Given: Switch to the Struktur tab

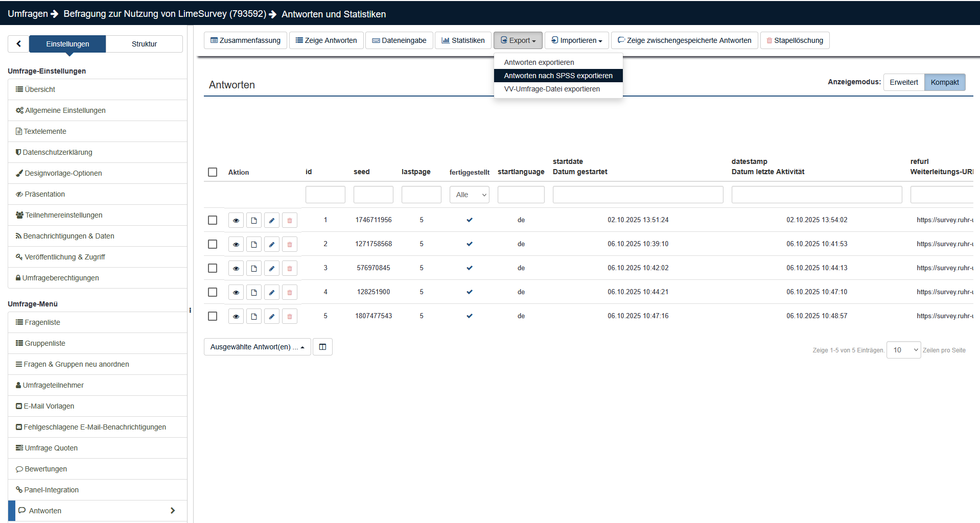Looking at the screenshot, I should point(144,44).
